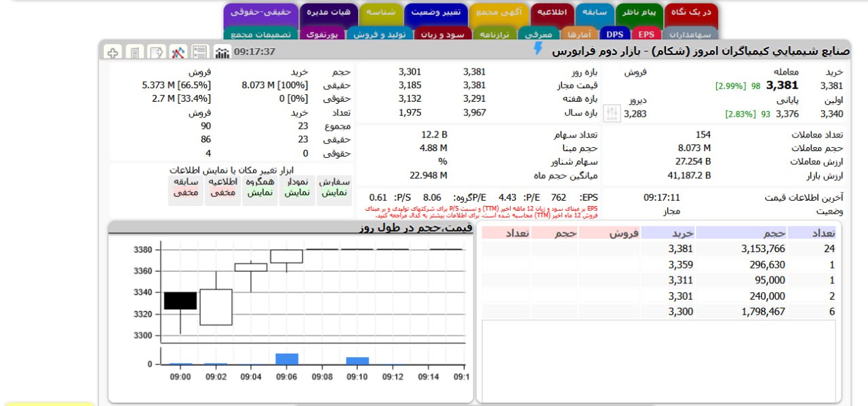
Task: Toggle the اطلاعیه hidden option
Action: pos(222,187)
